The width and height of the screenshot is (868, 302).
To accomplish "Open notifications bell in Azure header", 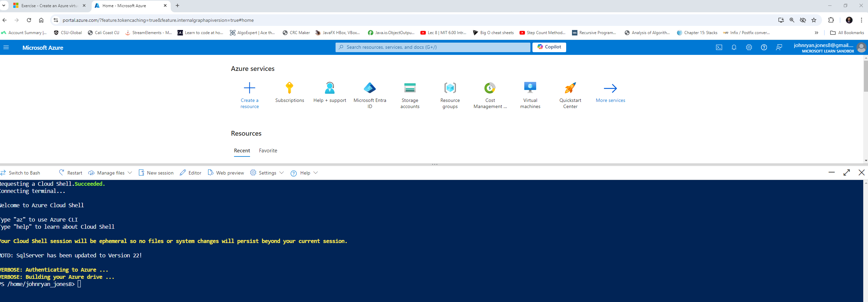I will click(x=734, y=47).
